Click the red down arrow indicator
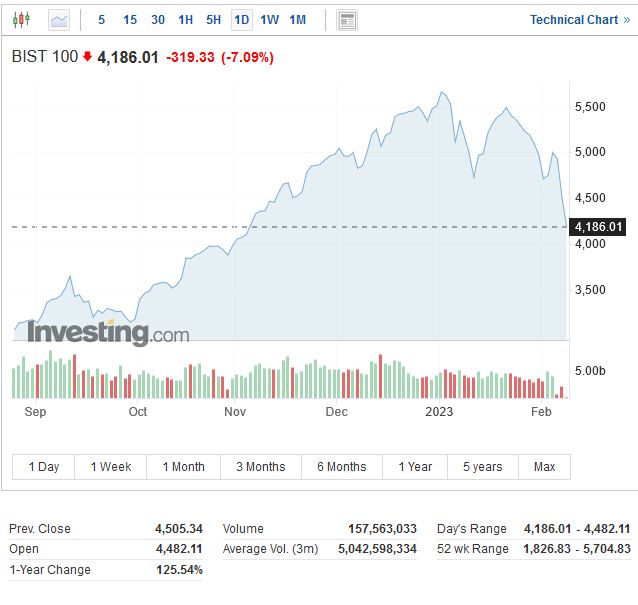638x605 pixels. coord(87,57)
